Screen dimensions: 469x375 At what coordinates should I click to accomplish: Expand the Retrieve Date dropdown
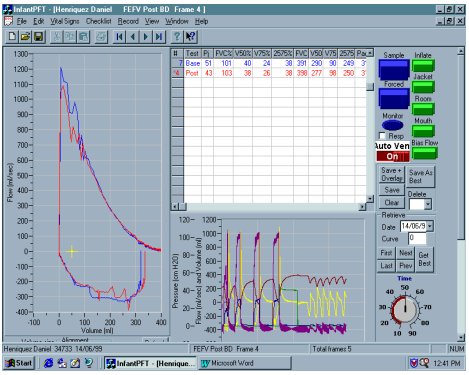[x=430, y=226]
